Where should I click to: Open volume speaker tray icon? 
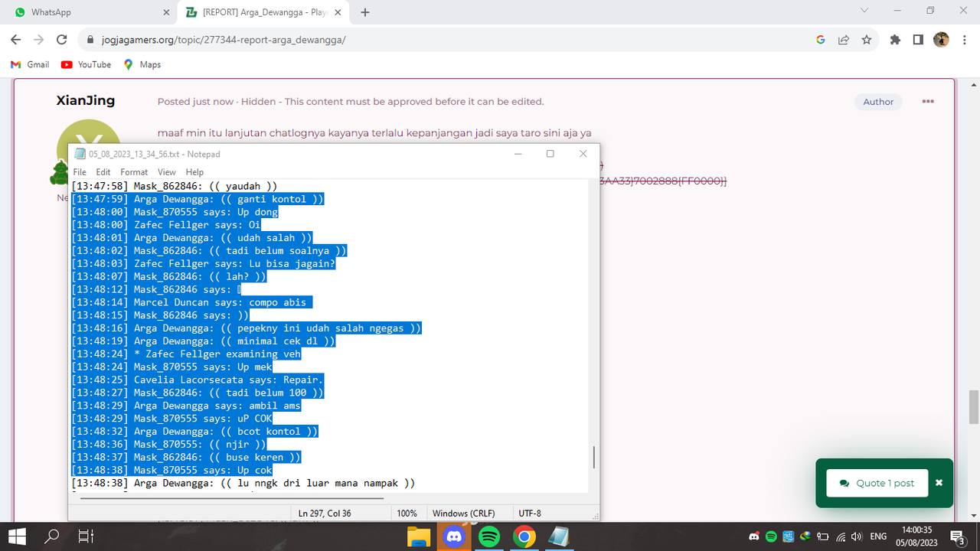pos(857,536)
